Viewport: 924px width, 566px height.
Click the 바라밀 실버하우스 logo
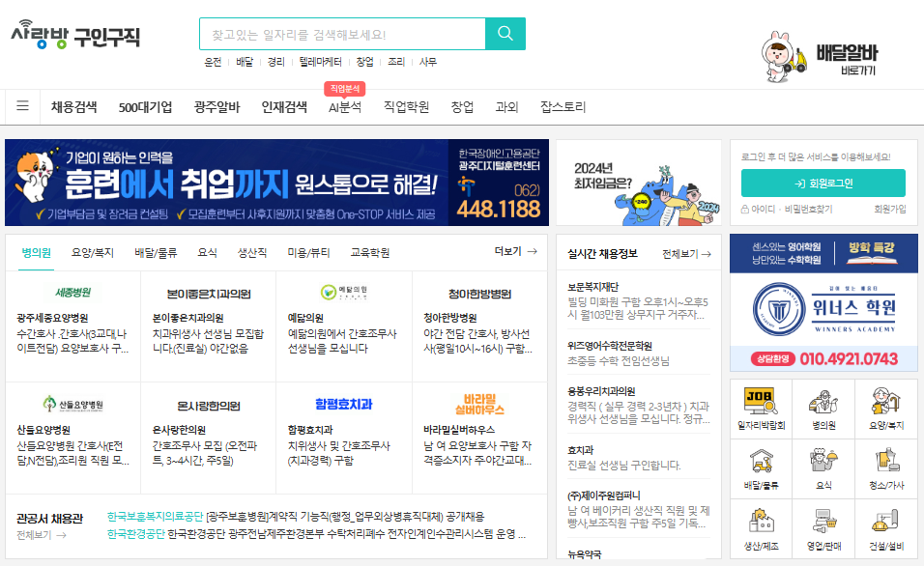[x=479, y=404]
